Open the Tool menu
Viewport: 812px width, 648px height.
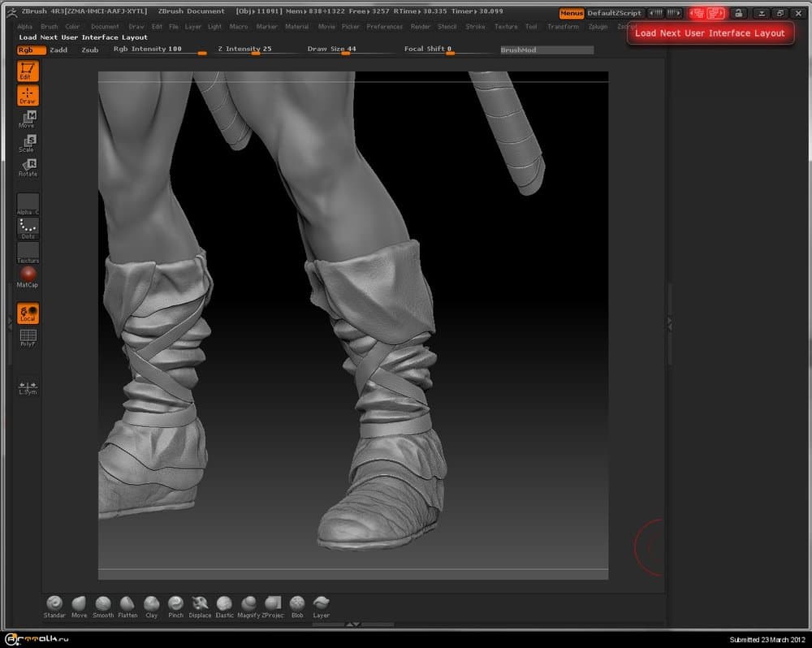pos(531,27)
